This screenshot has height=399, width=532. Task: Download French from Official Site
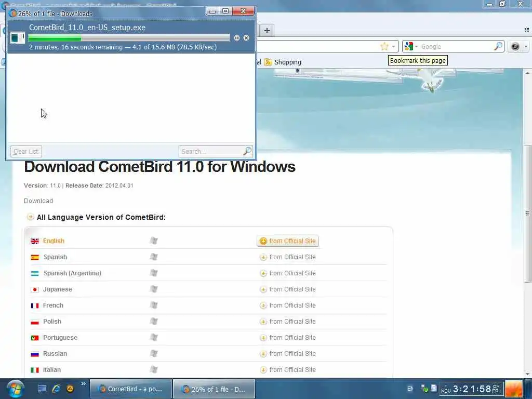(x=288, y=305)
